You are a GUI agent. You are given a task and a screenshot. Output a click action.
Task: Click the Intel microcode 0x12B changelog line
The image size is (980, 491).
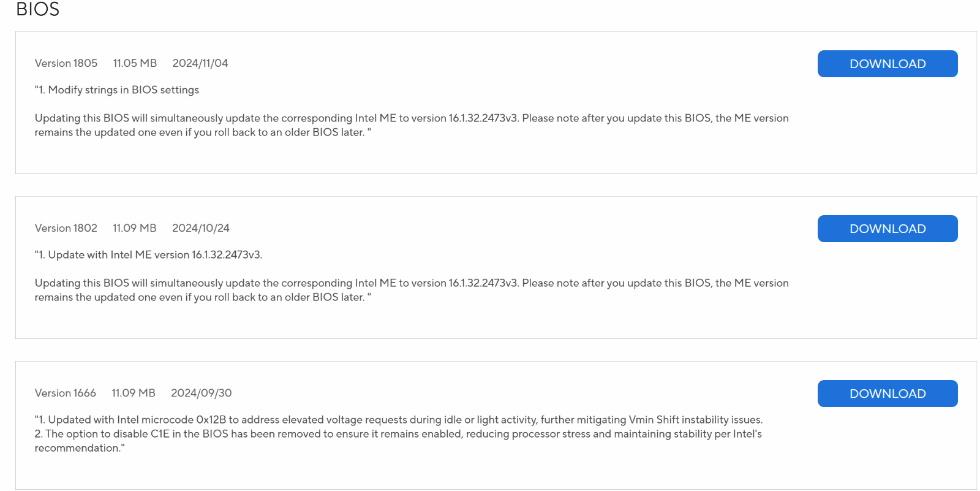[x=399, y=420]
